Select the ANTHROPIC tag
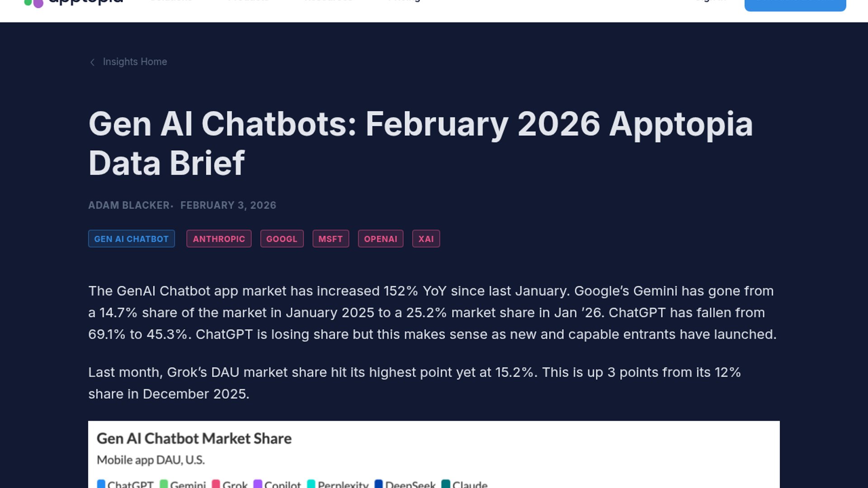The image size is (868, 488). pos(219,239)
